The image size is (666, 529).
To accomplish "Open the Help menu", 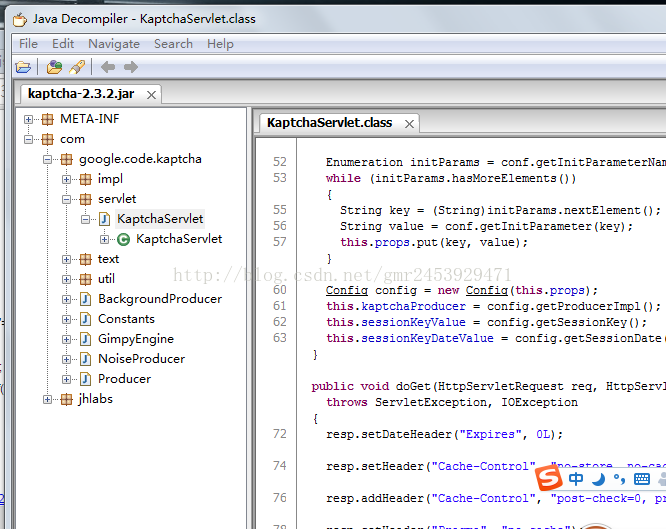I will tap(220, 44).
